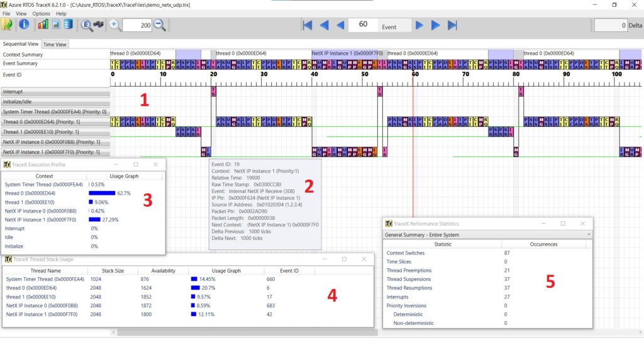This screenshot has height=345, width=644.
Task: Open the View menu
Action: (x=21, y=14)
